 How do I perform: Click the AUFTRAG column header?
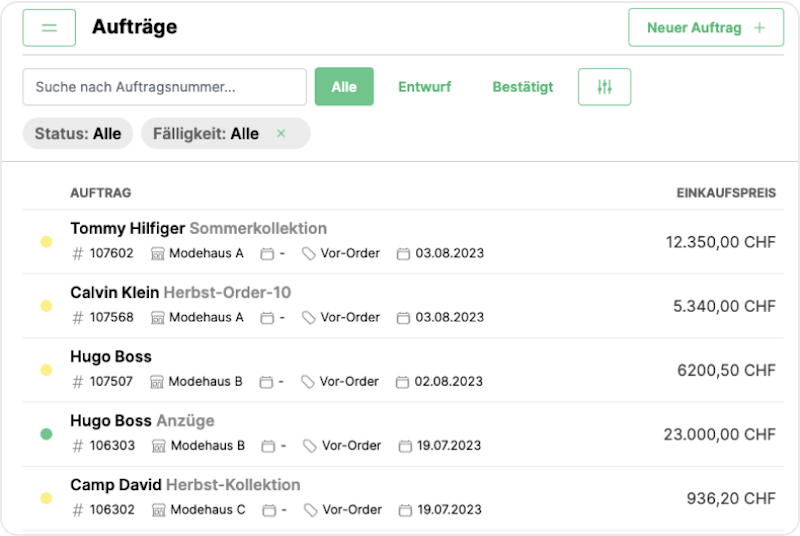[x=101, y=193]
